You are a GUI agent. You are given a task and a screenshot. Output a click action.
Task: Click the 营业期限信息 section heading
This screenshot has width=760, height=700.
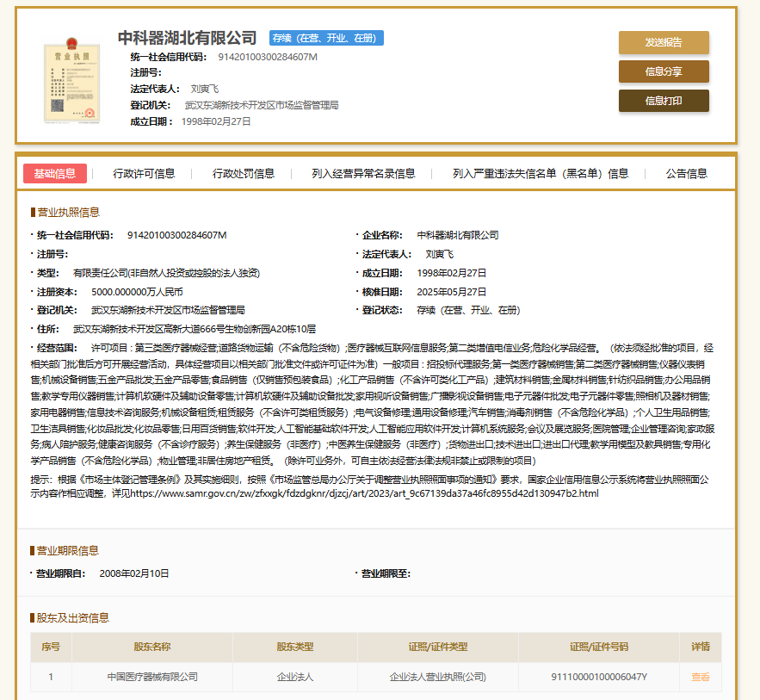68,551
